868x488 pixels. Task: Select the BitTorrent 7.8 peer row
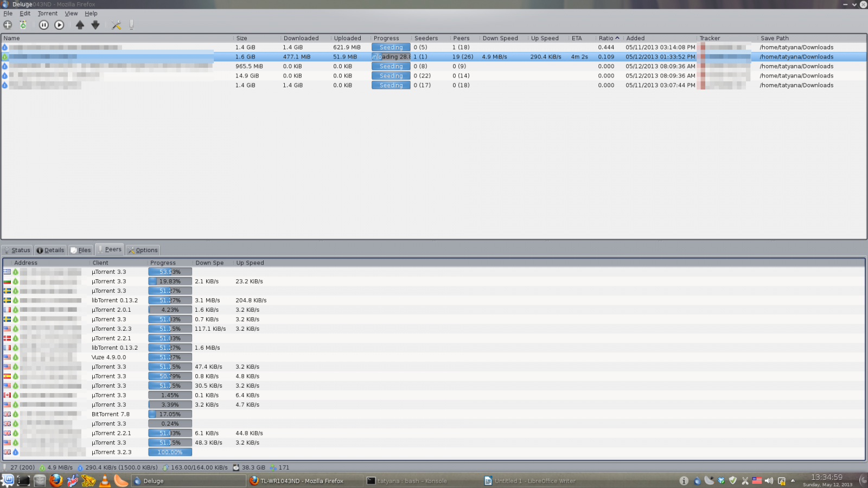coord(433,414)
